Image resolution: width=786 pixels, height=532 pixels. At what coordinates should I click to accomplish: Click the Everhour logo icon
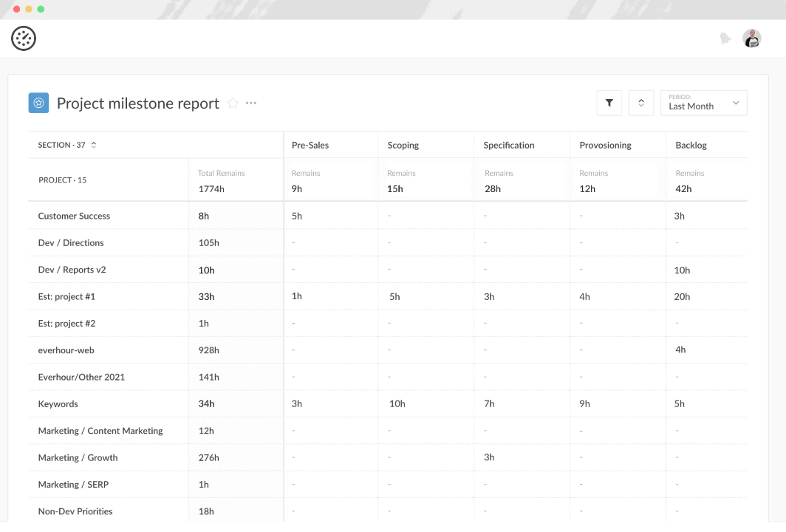pyautogui.click(x=24, y=38)
